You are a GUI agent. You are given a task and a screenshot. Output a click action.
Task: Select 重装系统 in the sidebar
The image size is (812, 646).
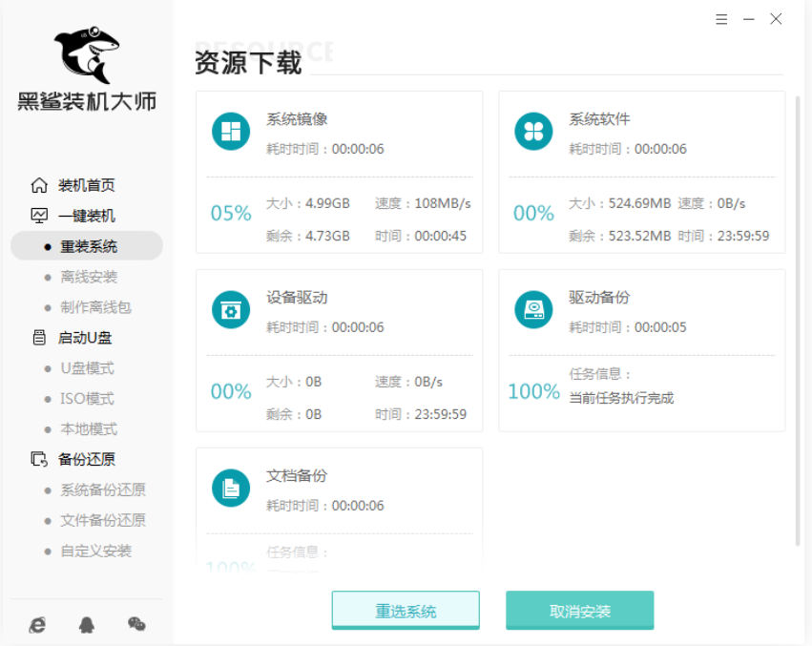(x=89, y=246)
